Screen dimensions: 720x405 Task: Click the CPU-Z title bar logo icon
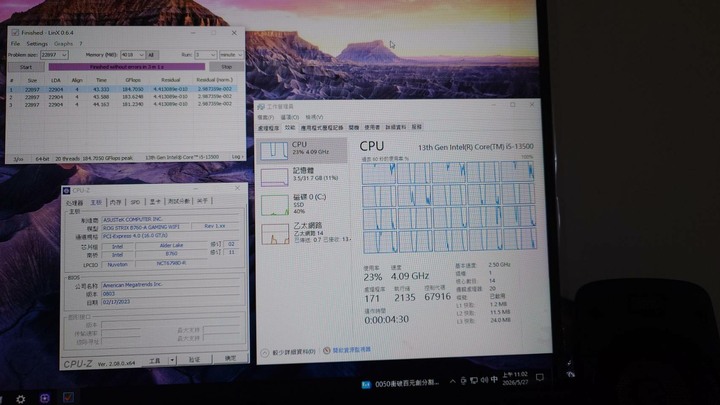coord(67,190)
